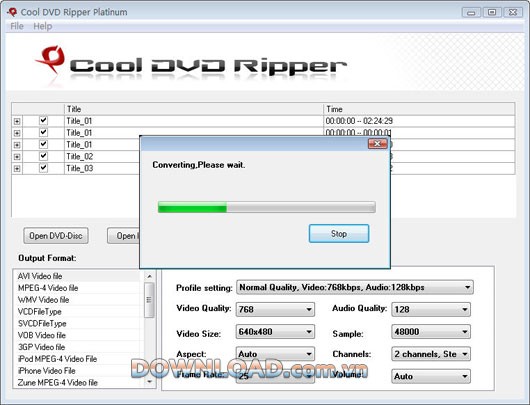Select VCDFileType format
Screen dimensions: 530x405
77,312
